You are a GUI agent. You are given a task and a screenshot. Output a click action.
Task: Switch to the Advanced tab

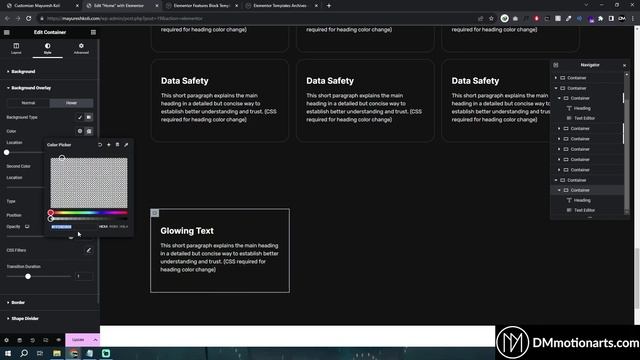pyautogui.click(x=81, y=48)
